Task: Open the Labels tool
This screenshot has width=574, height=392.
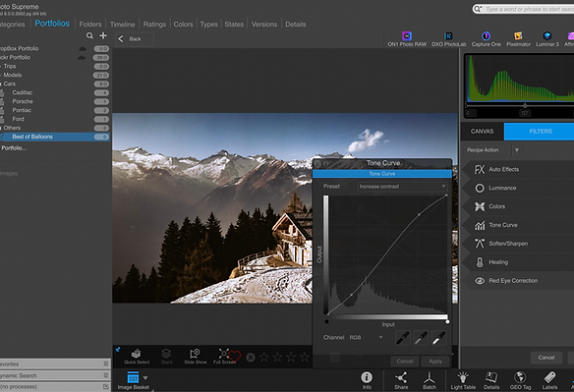Action: click(x=549, y=380)
